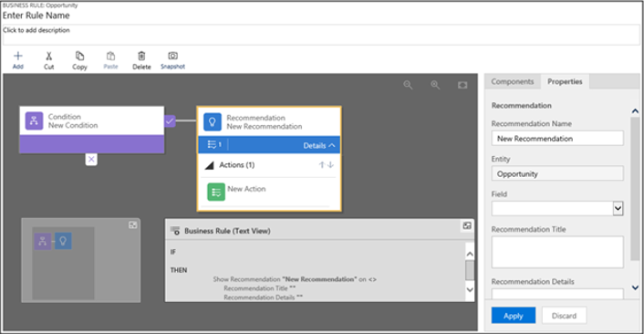Select the Properties tab
Image resolution: width=644 pixels, height=334 pixels.
[565, 81]
